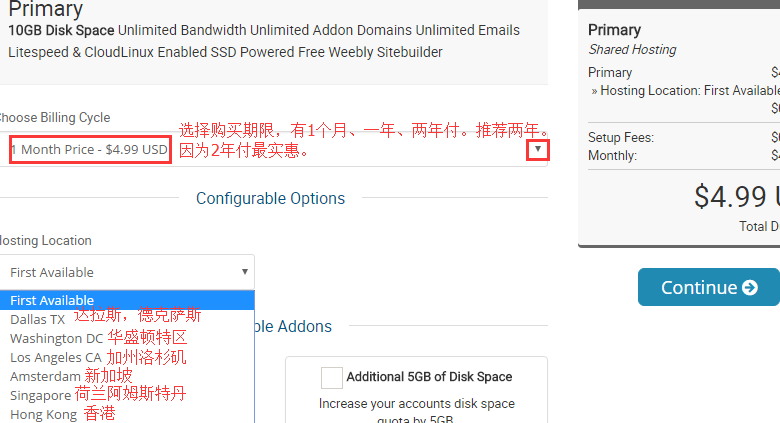
Task: Click the Choose Billing Cycle label
Action: (x=54, y=117)
